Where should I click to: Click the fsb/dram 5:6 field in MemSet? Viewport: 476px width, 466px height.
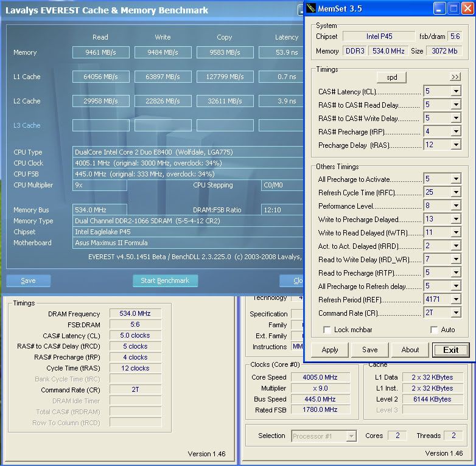pos(455,37)
